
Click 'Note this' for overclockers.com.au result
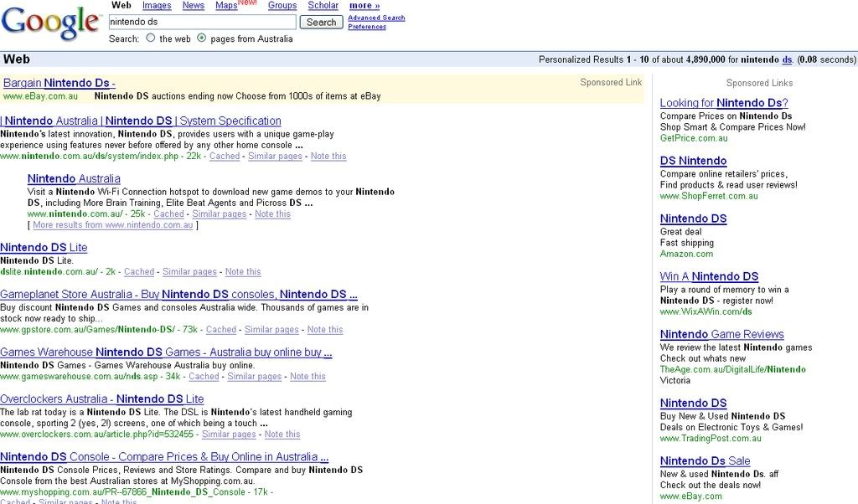pos(282,435)
